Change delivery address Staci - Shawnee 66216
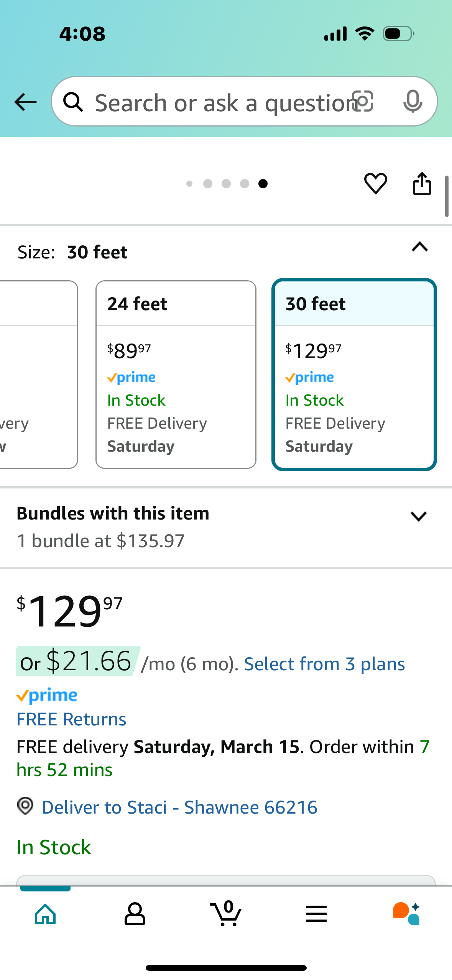Image resolution: width=452 pixels, height=980 pixels. click(x=179, y=807)
